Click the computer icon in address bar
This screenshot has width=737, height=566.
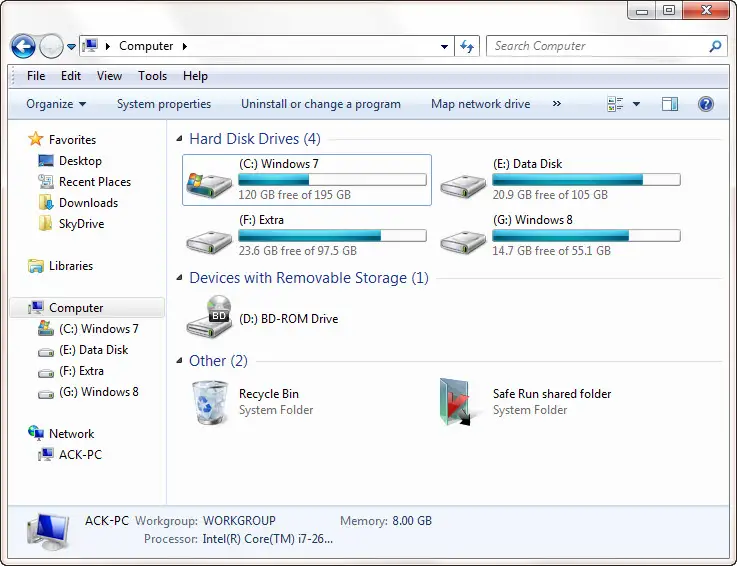click(90, 46)
